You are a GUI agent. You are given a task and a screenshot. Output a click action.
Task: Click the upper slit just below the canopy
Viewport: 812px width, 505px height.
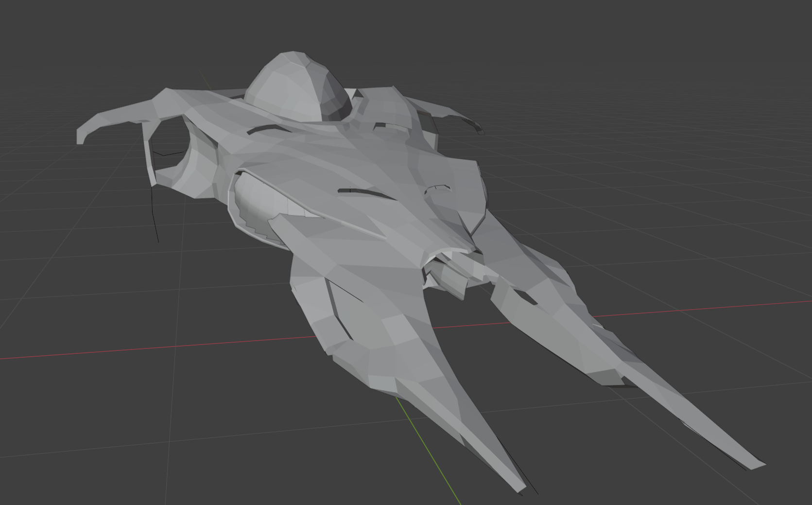(x=265, y=129)
